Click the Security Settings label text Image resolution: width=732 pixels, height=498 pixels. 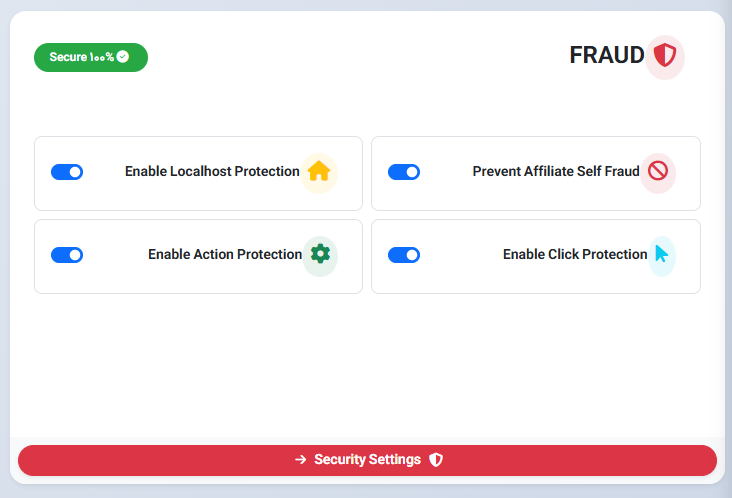tap(367, 460)
